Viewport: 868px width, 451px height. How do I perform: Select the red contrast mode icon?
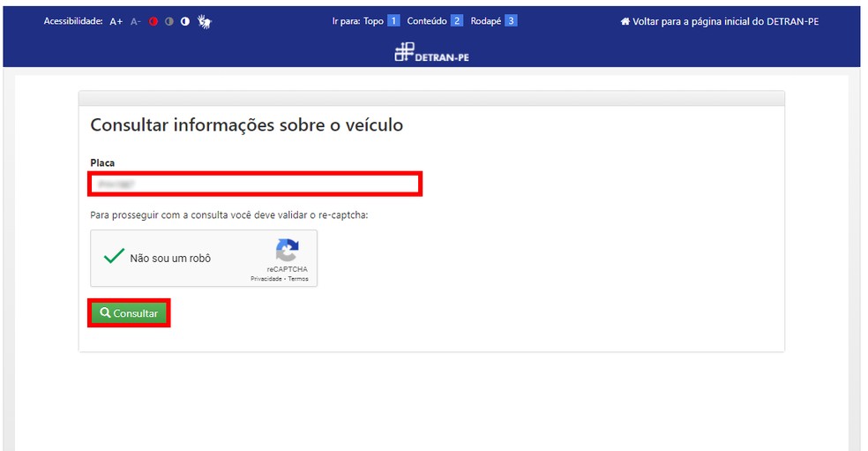153,21
